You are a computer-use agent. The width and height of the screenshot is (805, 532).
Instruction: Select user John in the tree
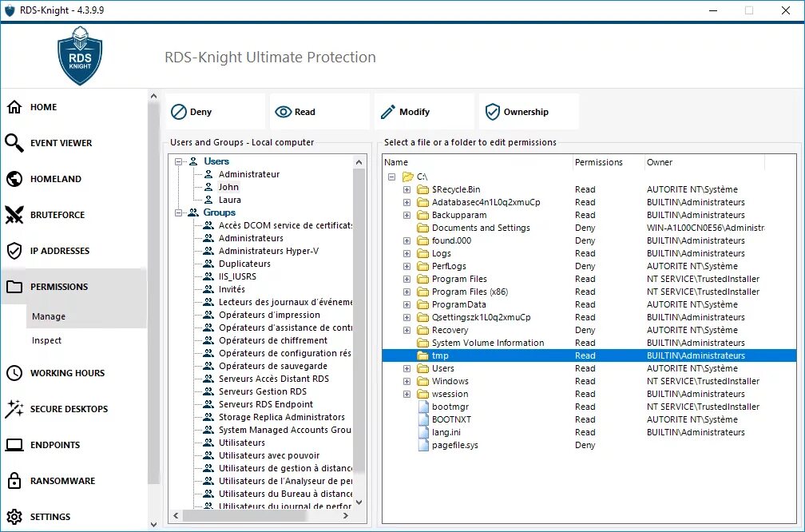tap(228, 187)
